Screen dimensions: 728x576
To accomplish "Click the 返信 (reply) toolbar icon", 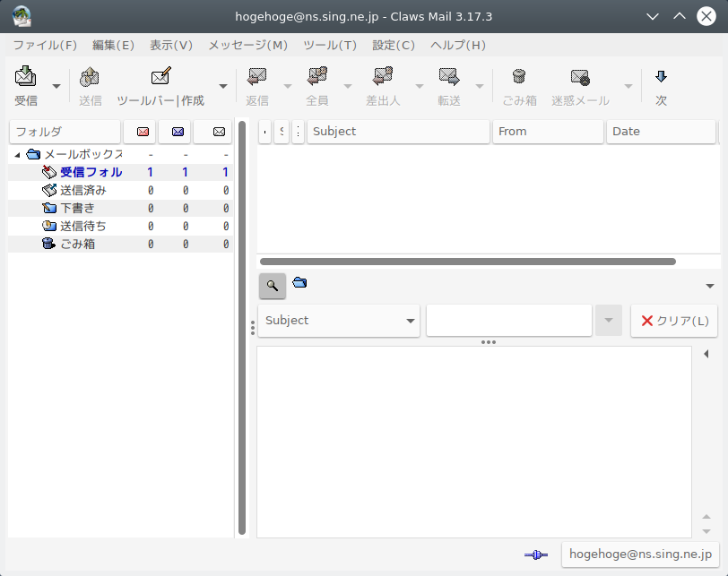I will [256, 77].
